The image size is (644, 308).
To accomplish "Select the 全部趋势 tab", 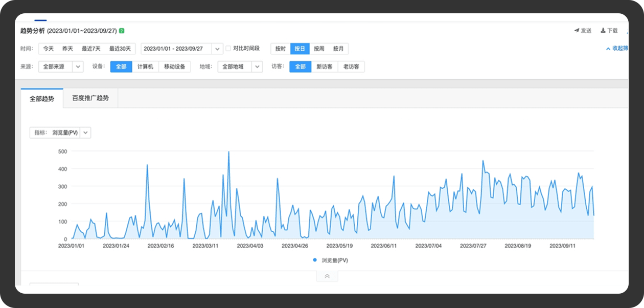I will [42, 98].
